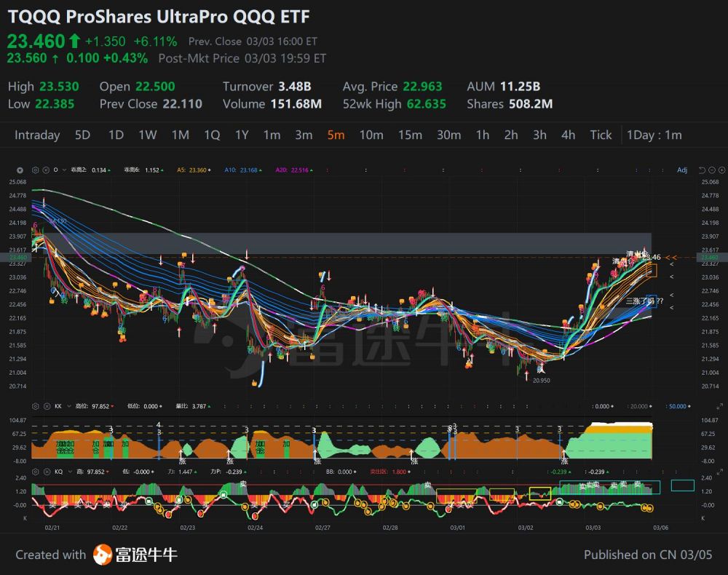Remove main chart indicator with circled X icon
This screenshot has width=728, height=575.
click(46, 170)
